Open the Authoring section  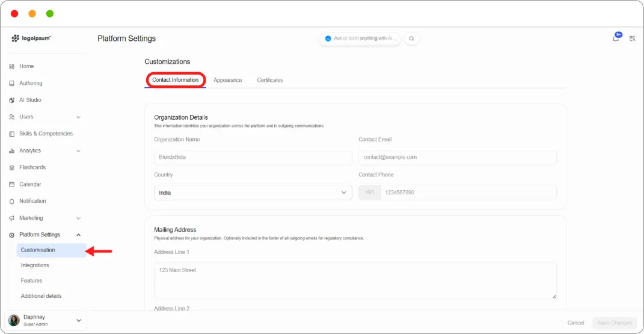[31, 83]
